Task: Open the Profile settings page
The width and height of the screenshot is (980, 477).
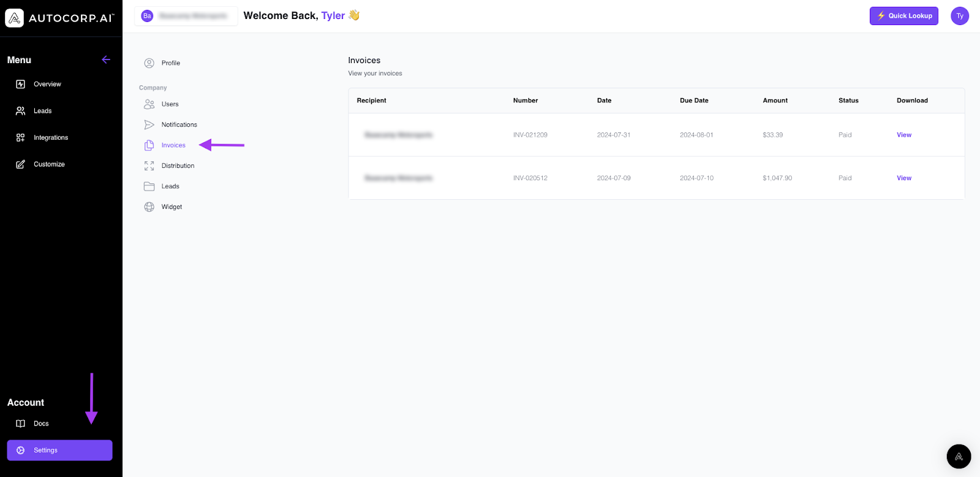Action: [170, 63]
